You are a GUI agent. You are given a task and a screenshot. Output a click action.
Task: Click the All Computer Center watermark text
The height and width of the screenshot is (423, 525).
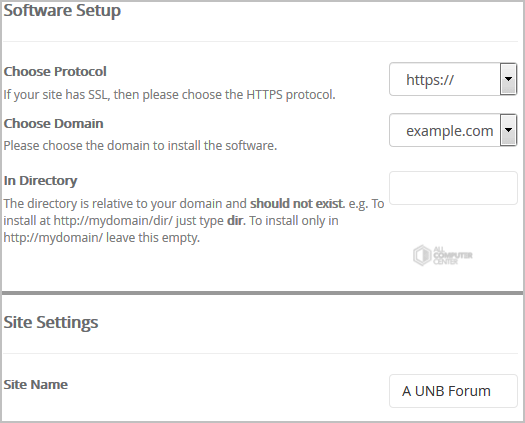click(452, 256)
